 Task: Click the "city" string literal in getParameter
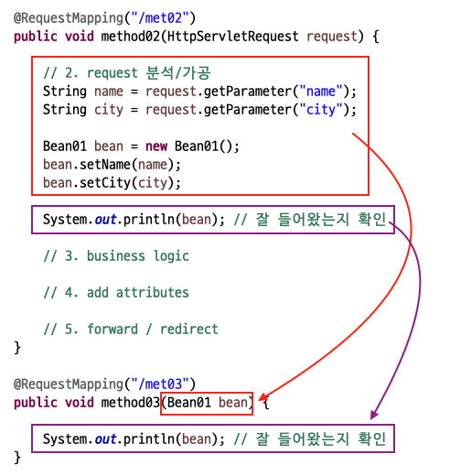click(321, 110)
